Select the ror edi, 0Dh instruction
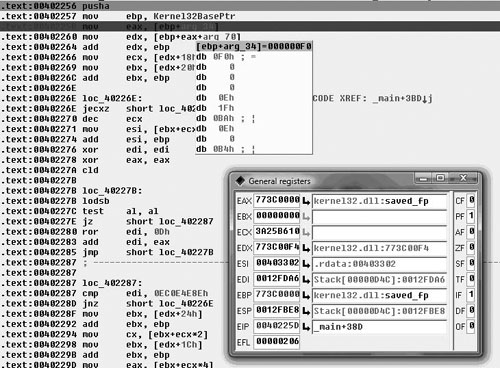Viewport: 500px width, 368px height. pyautogui.click(x=126, y=232)
